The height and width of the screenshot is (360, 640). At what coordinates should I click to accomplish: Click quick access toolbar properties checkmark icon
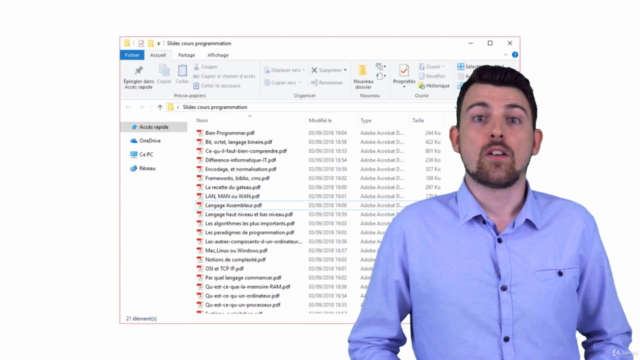(141, 43)
